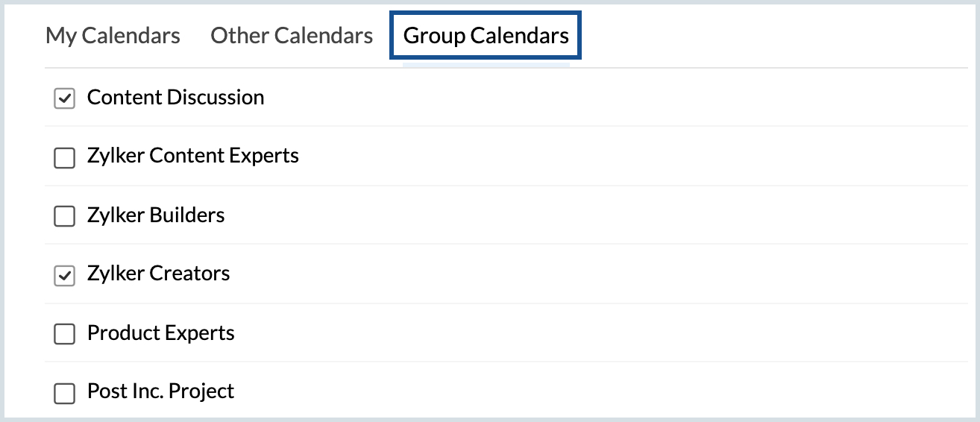Click the Post Inc. Project calendar name
The width and height of the screenshot is (980, 422).
160,391
